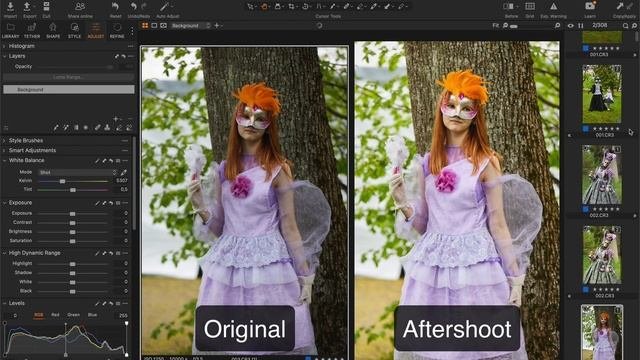The height and width of the screenshot is (360, 640).
Task: Click the Histogram panel three-dot menu
Action: click(x=131, y=46)
